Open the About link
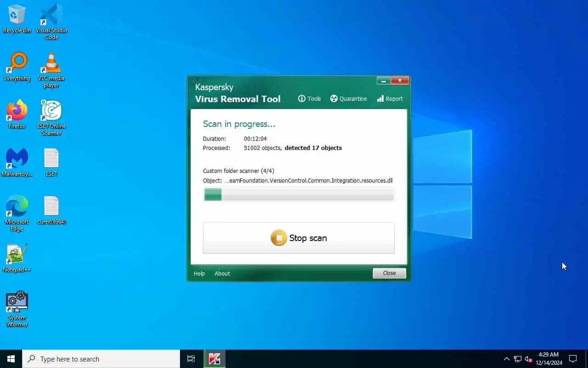Screen dimensions: 588x368 point(222,273)
